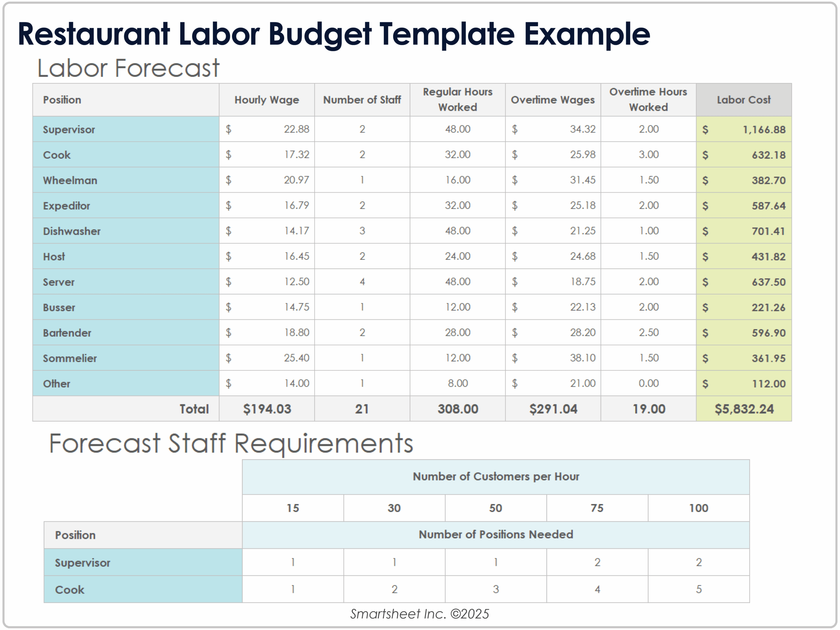
Task: Click the Hourly Wage column header
Action: 267,99
